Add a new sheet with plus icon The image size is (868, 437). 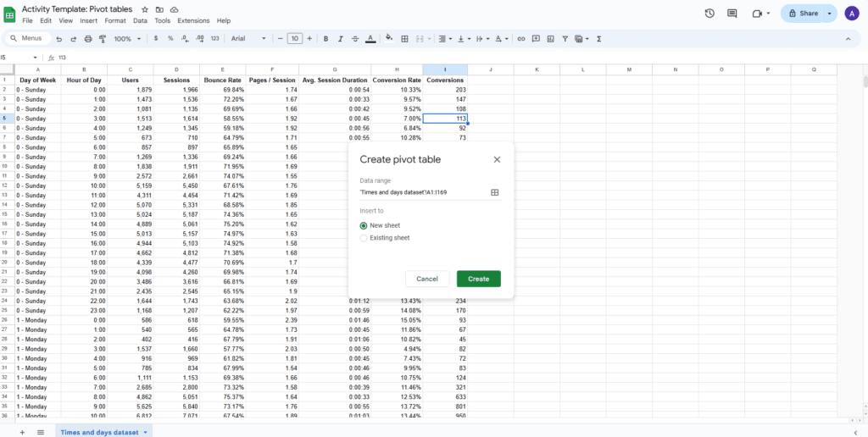tap(22, 432)
